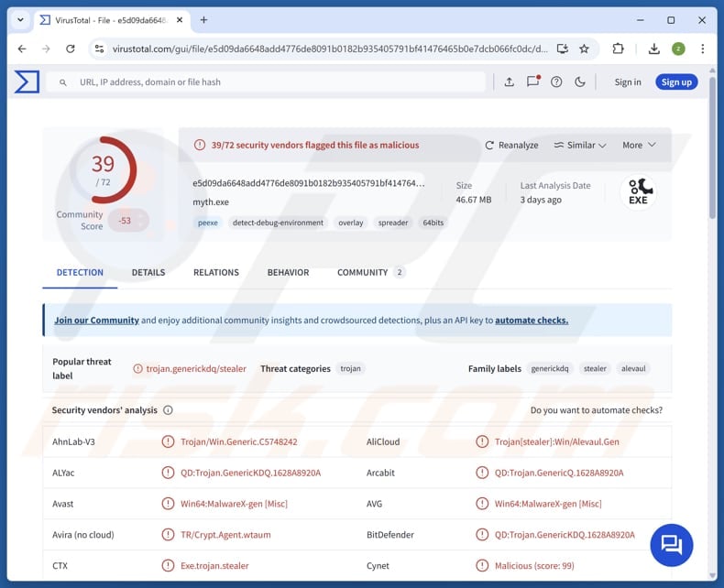This screenshot has width=724, height=588.
Task: Switch to the DETAILS tab
Action: [x=148, y=272]
